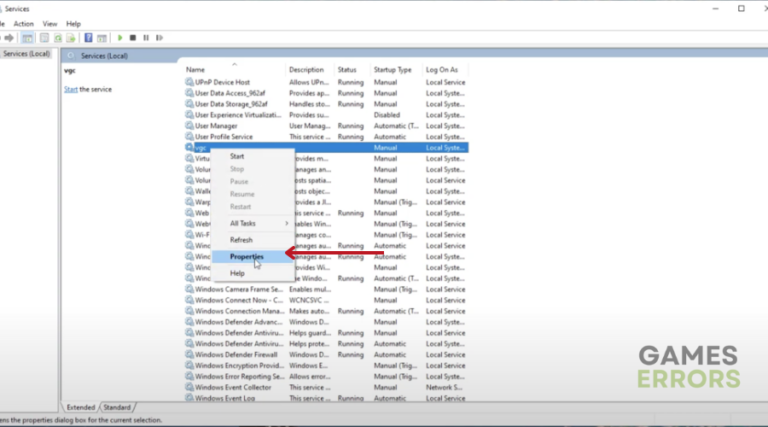768x427 pixels.
Task: Choose Properties from the context menu
Action: click(247, 256)
